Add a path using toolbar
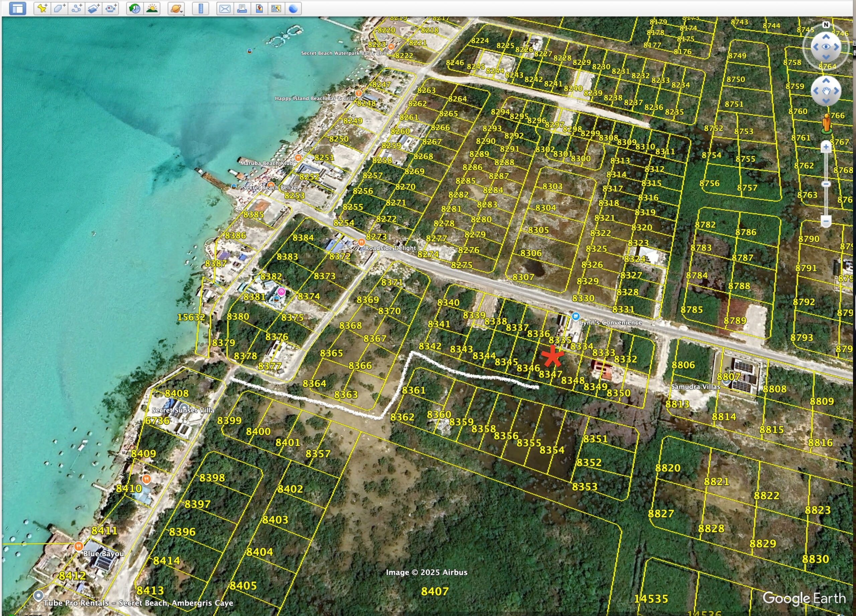 point(77,8)
